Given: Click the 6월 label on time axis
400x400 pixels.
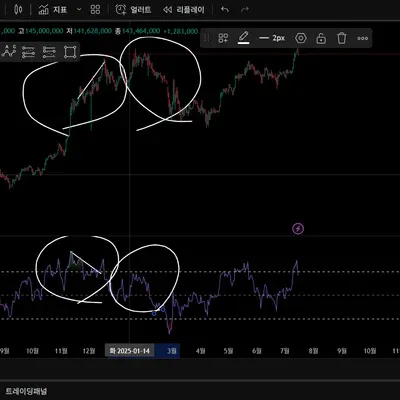Looking at the screenshot, I should point(257,351).
